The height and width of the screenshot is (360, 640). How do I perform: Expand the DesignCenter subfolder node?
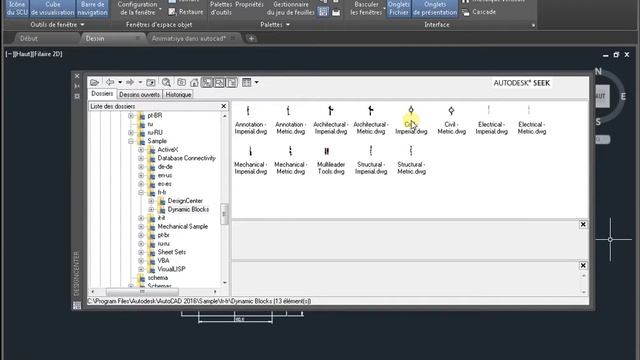point(151,201)
